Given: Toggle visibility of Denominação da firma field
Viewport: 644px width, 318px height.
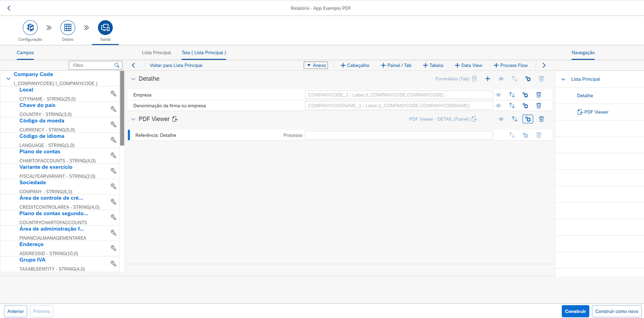Looking at the screenshot, I should [498, 106].
